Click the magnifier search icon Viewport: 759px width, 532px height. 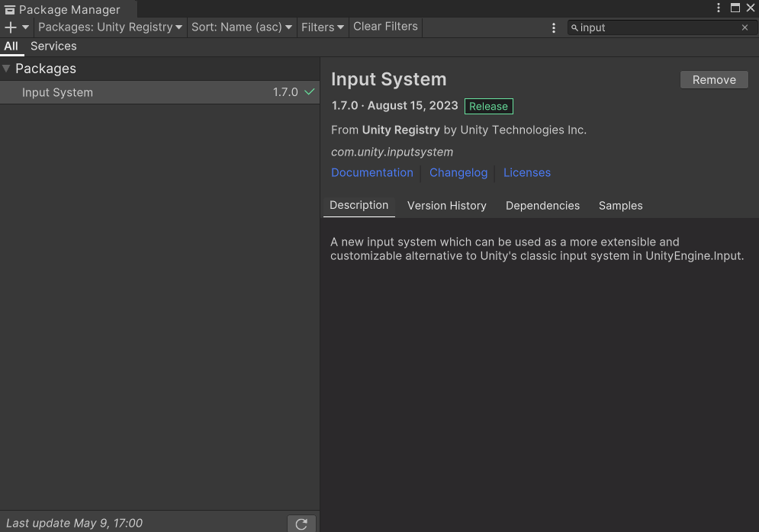point(574,27)
